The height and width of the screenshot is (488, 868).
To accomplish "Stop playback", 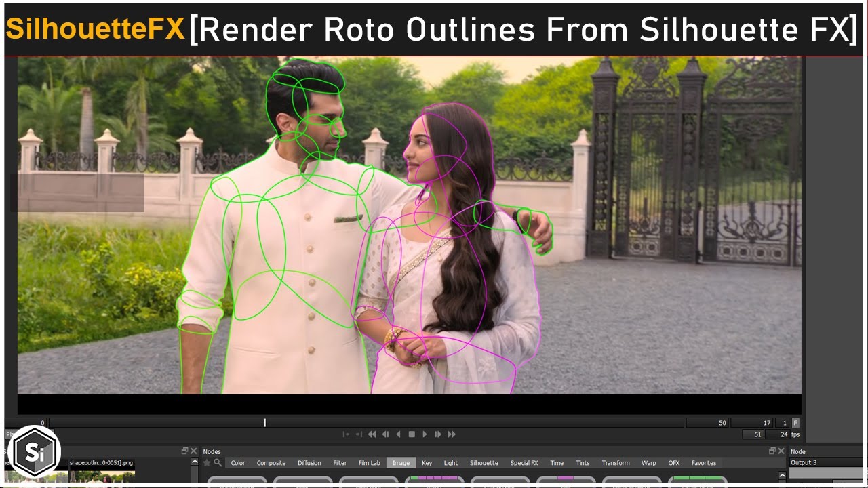I will pyautogui.click(x=412, y=434).
